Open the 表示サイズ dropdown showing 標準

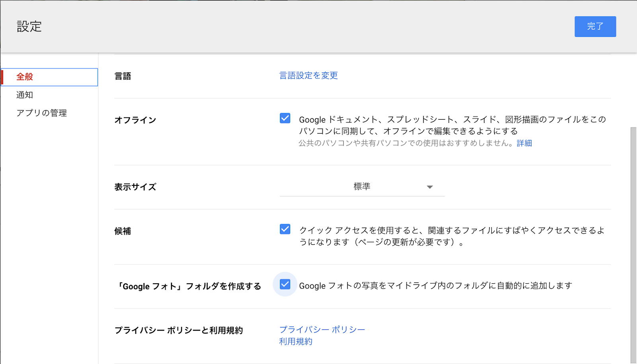(x=362, y=187)
